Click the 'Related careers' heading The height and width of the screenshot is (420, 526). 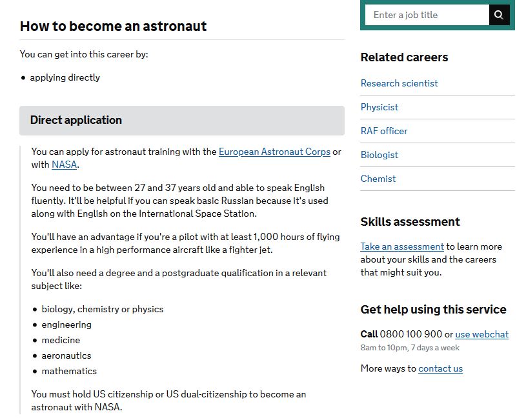coord(404,57)
